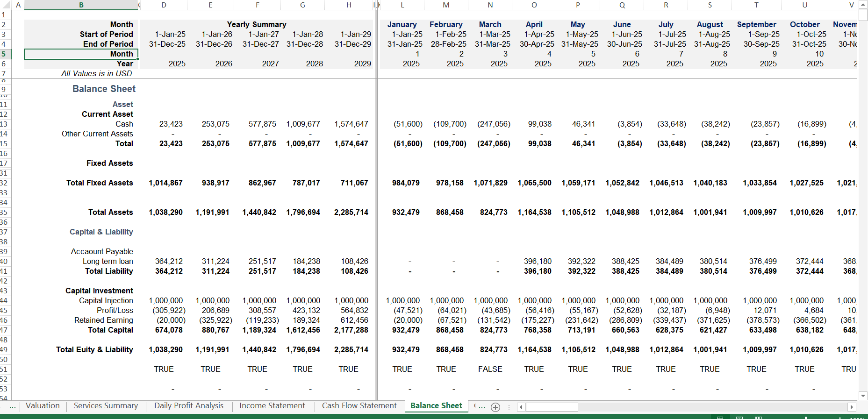This screenshot has height=419, width=868.
Task: Go to the Income Statement tab
Action: click(272, 406)
